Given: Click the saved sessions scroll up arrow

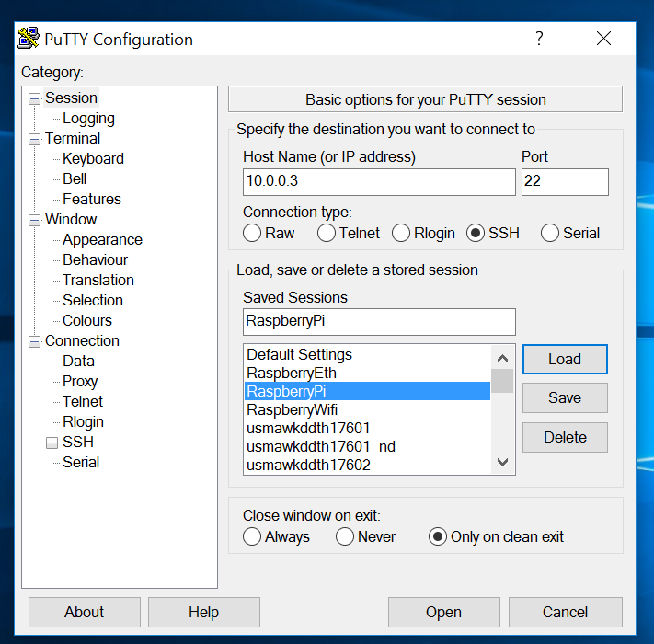Looking at the screenshot, I should coord(502,359).
